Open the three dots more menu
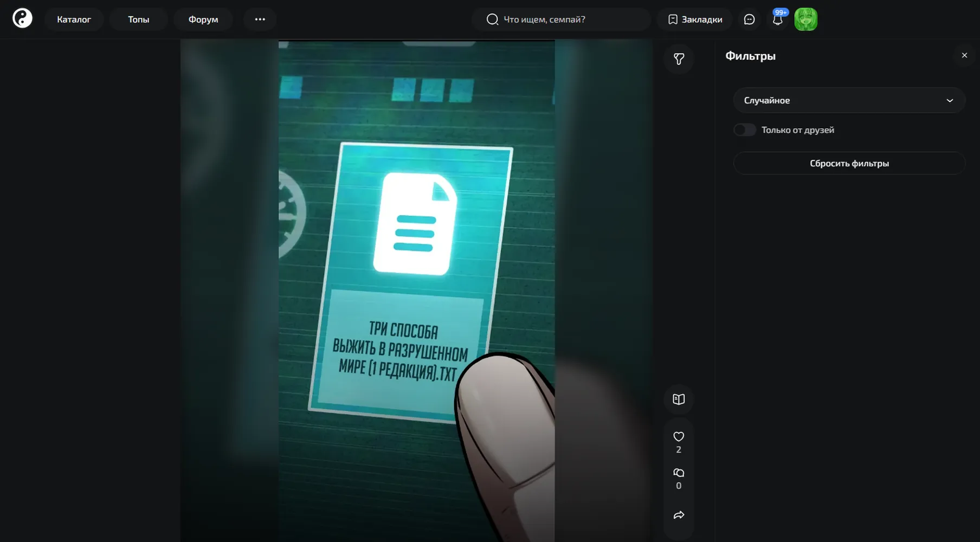The height and width of the screenshot is (542, 980). pyautogui.click(x=260, y=20)
